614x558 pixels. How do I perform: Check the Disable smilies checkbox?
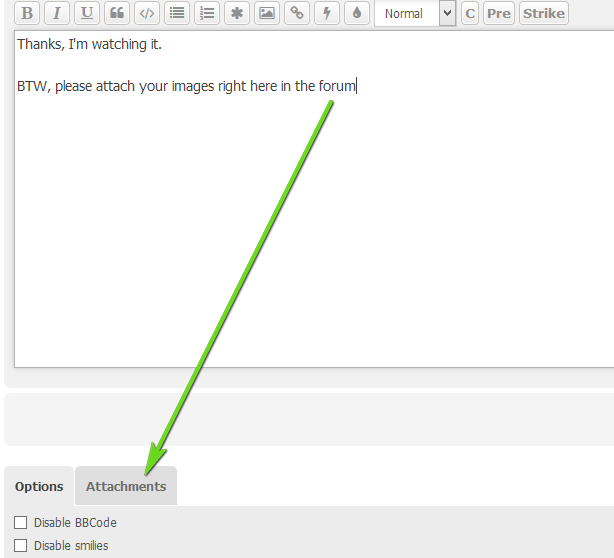[21, 545]
